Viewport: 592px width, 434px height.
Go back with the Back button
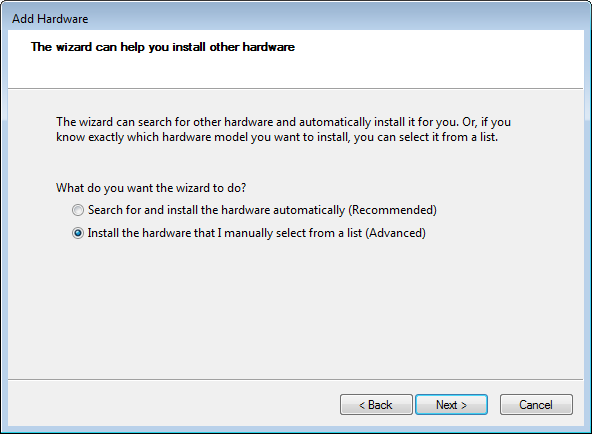click(x=376, y=405)
